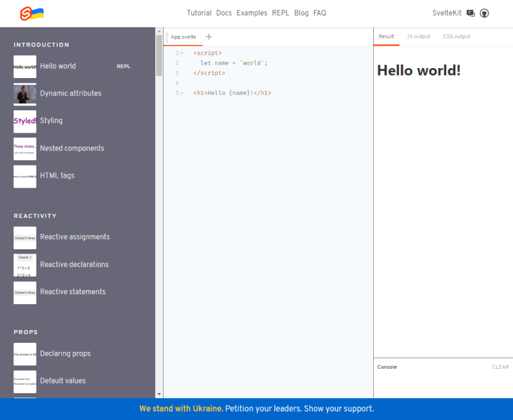Open the Dynamic attributes example thumbnail
This screenshot has height=420, width=513.
(x=25, y=94)
